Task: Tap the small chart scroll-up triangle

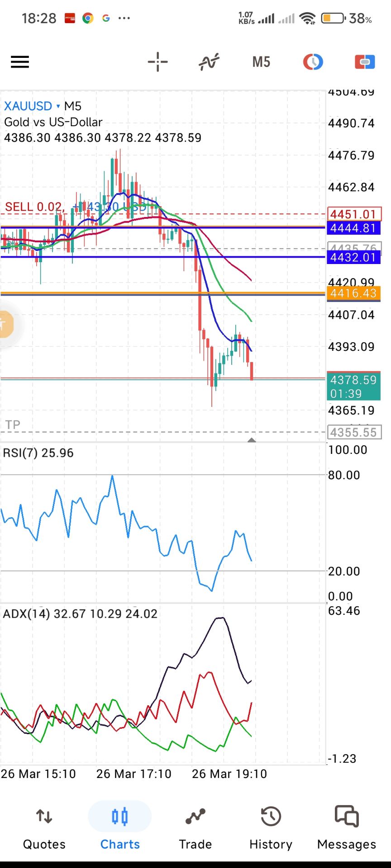Action: point(252,440)
